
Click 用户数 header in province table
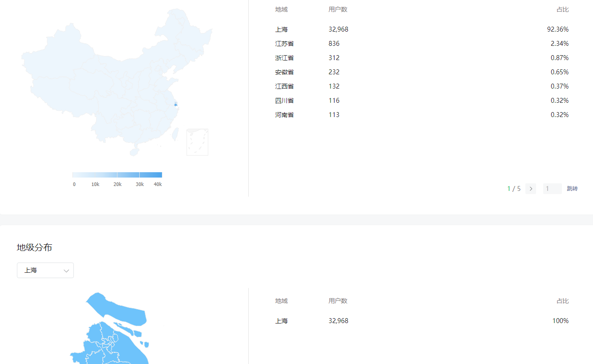(338, 9)
